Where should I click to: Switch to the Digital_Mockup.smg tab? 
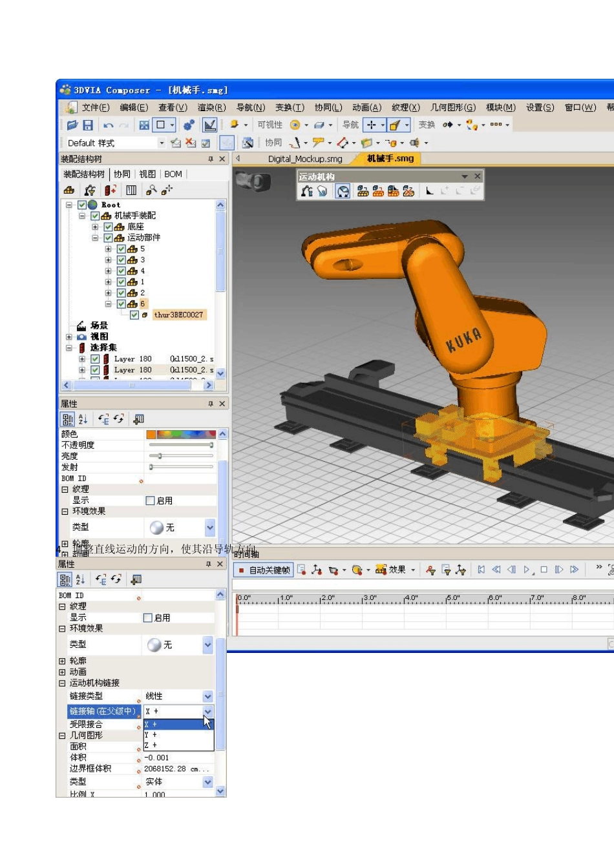point(305,159)
